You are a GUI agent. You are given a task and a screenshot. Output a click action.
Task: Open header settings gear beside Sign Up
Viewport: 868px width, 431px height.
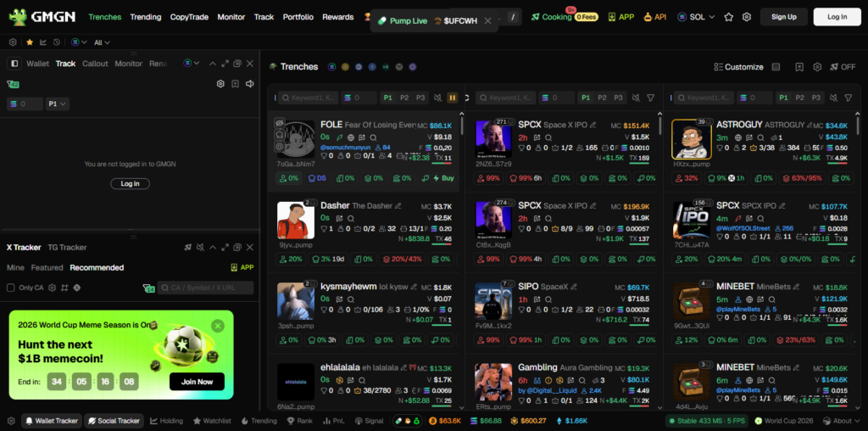[746, 17]
